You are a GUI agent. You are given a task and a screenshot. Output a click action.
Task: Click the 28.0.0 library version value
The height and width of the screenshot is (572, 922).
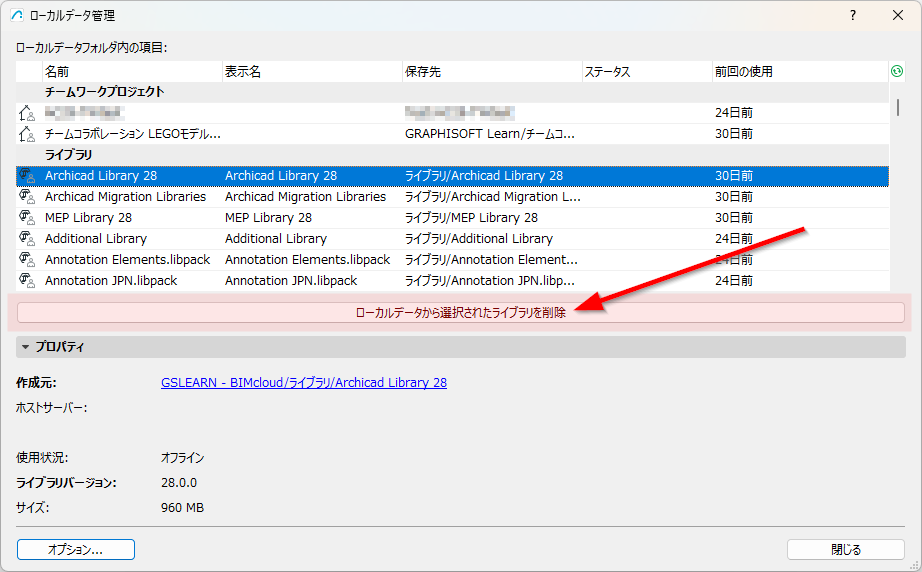pyautogui.click(x=179, y=483)
